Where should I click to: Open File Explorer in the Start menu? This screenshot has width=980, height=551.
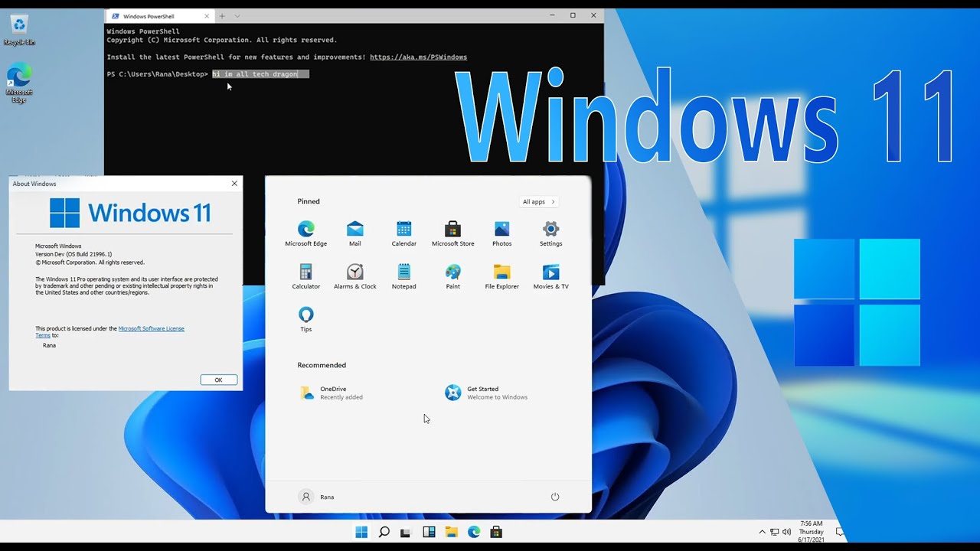pyautogui.click(x=501, y=276)
